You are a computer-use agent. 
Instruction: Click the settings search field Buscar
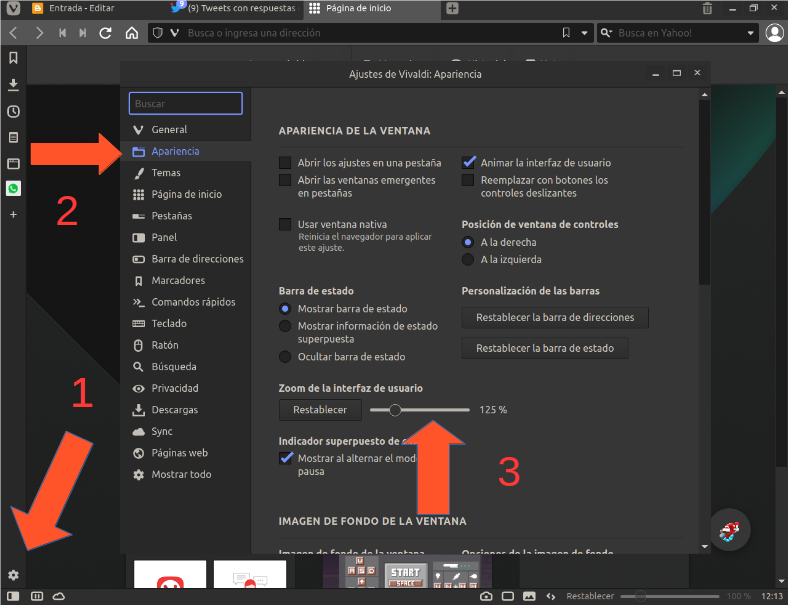click(185, 104)
